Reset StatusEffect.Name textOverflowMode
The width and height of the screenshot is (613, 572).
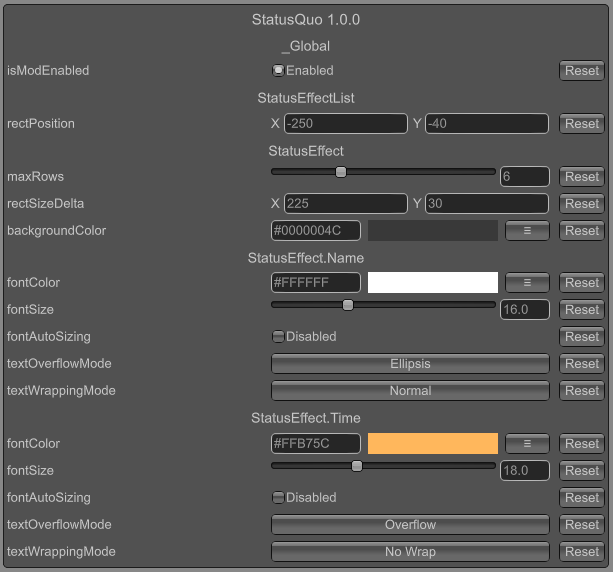[582, 364]
